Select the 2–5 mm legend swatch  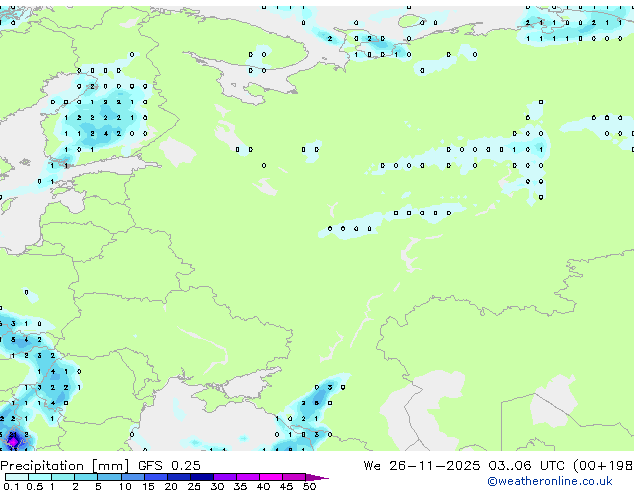click(x=86, y=477)
